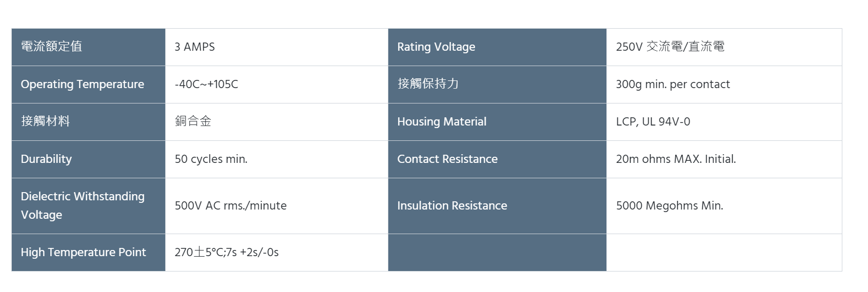Click the 接觸材料 label cell
This screenshot has height=292, width=868.
pyautogui.click(x=45, y=121)
